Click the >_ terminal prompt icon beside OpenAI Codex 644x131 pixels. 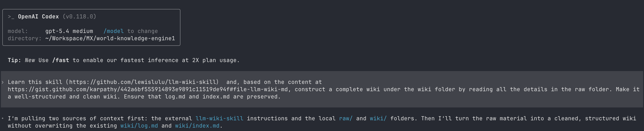point(11,17)
